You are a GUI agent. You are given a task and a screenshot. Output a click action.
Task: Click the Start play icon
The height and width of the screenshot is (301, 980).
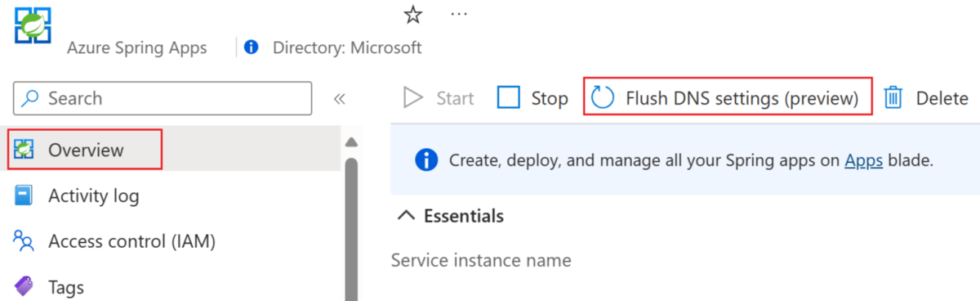click(414, 98)
